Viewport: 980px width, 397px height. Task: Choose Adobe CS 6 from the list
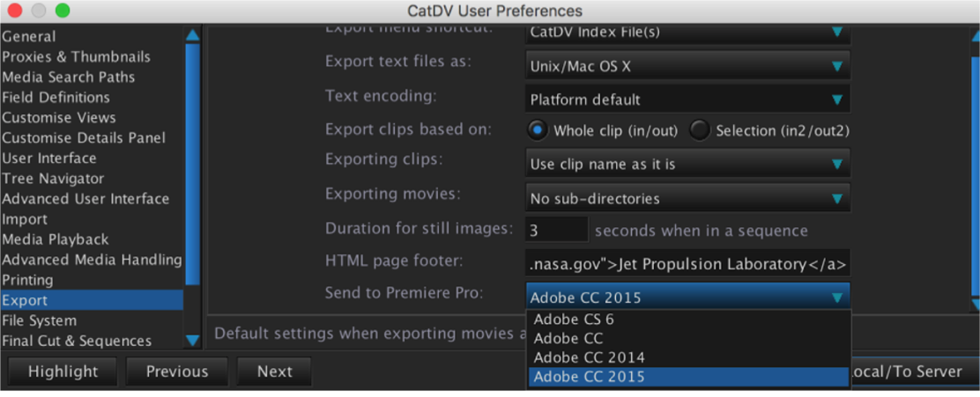coord(574,320)
